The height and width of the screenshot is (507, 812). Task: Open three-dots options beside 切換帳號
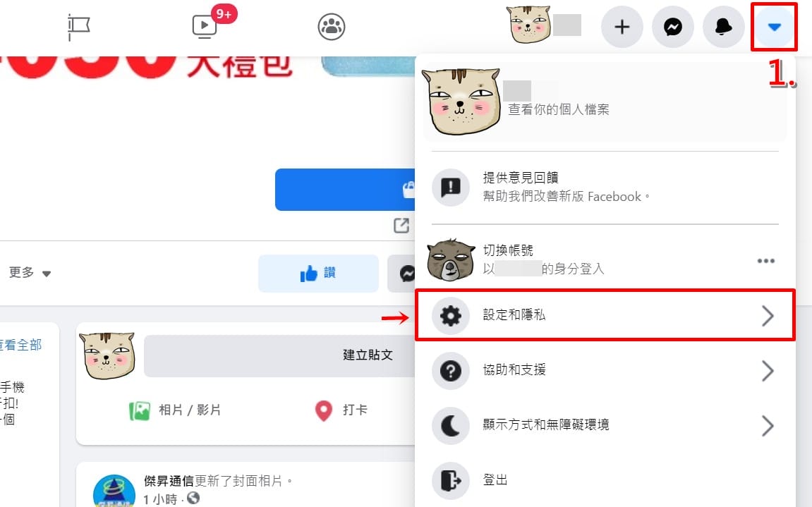766,260
